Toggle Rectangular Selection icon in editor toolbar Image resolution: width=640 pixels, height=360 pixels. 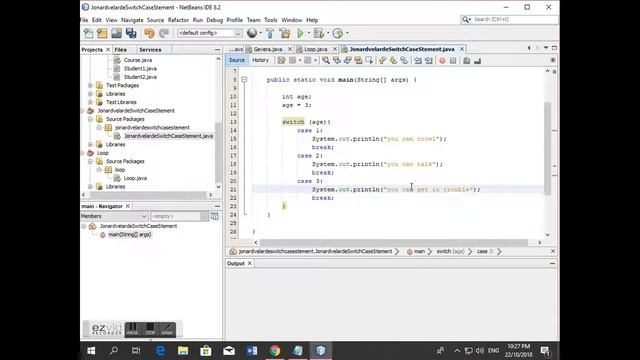tap(369, 60)
